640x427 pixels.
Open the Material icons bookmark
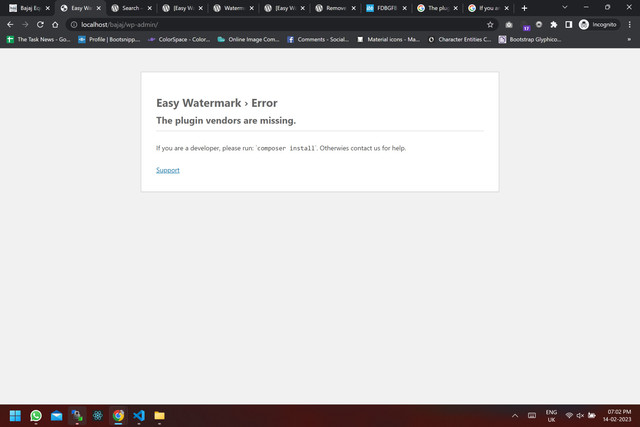coord(388,40)
